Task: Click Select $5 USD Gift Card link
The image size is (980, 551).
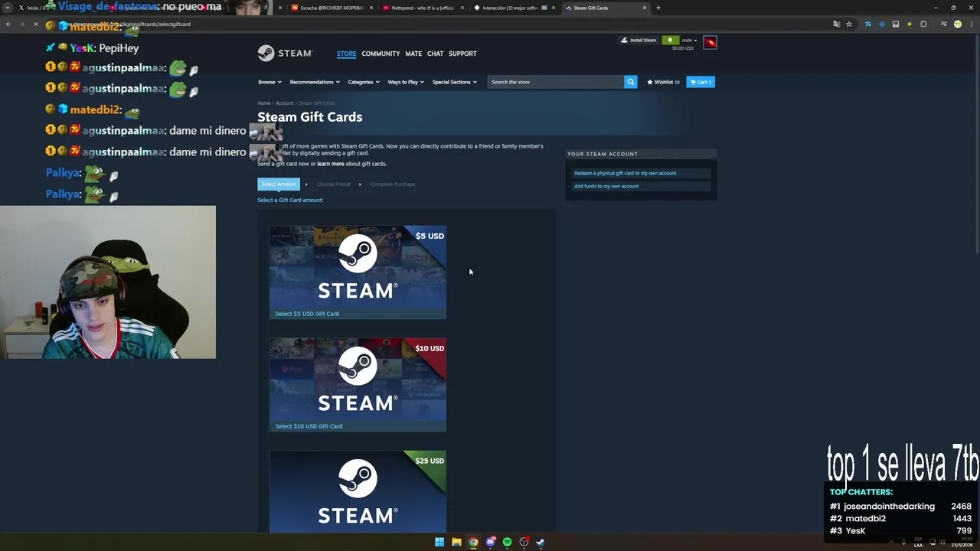Action: [307, 314]
